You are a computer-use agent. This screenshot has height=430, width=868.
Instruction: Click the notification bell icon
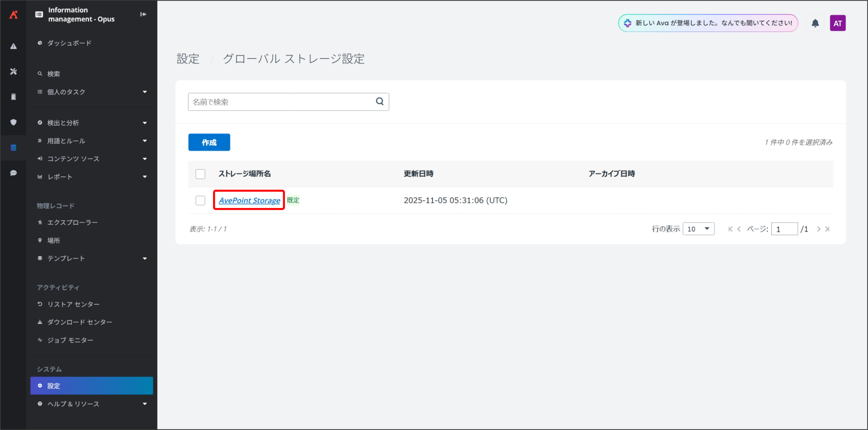pyautogui.click(x=815, y=23)
